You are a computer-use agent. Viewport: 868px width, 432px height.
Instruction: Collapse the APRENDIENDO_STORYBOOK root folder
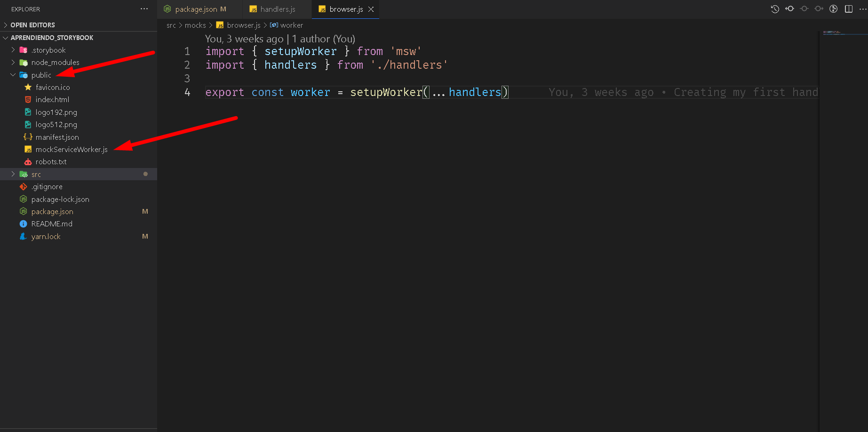tap(52, 38)
